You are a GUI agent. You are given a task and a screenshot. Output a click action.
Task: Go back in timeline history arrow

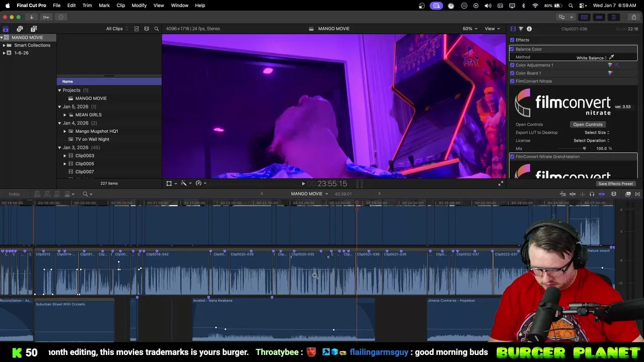[262, 194]
